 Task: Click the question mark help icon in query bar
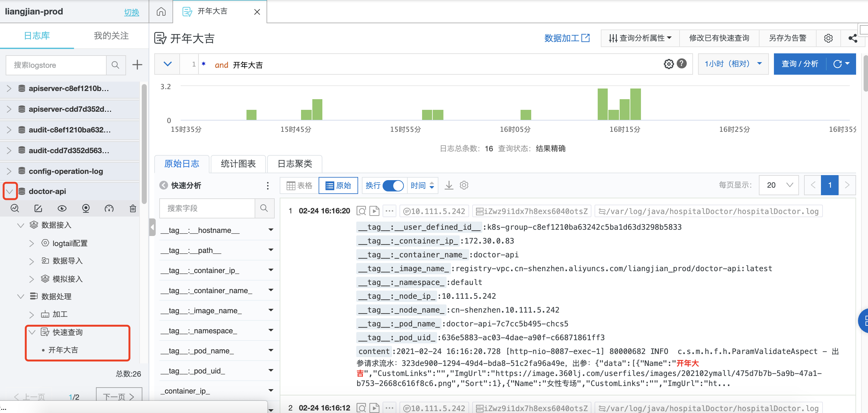point(682,63)
